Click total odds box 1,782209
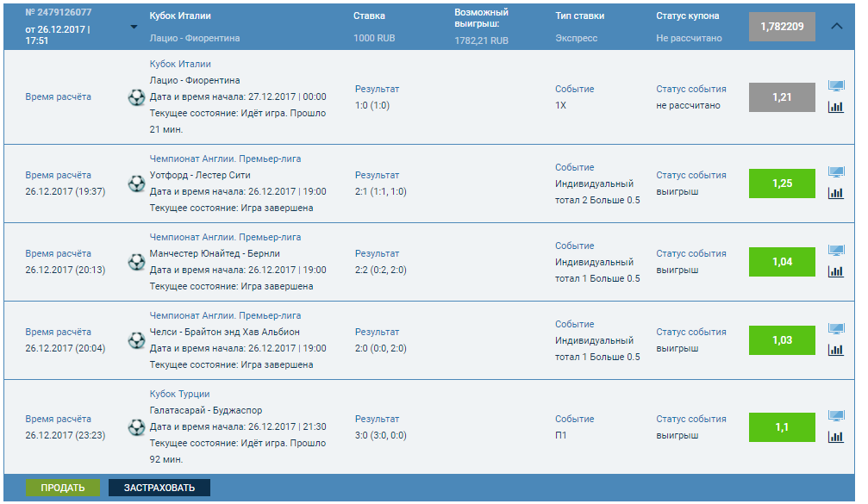This screenshot has height=504, width=868. pos(782,27)
